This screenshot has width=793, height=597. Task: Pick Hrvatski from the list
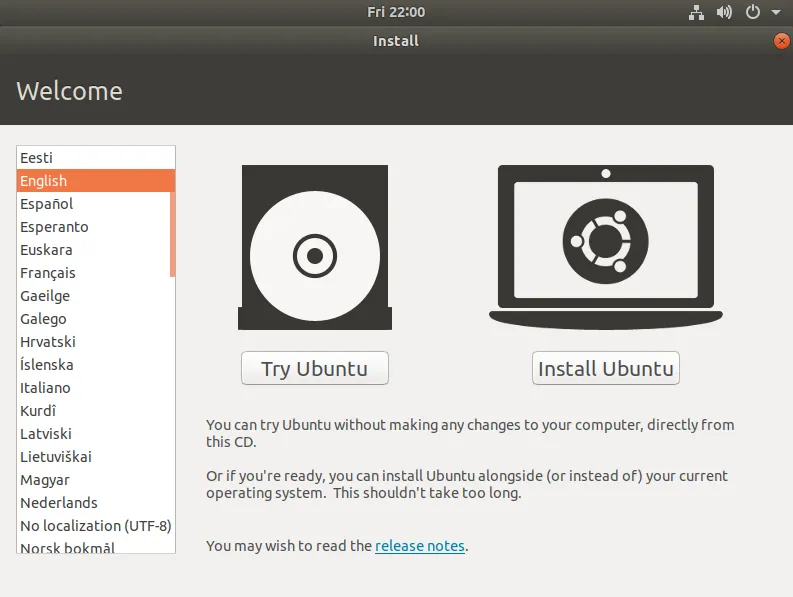96,342
